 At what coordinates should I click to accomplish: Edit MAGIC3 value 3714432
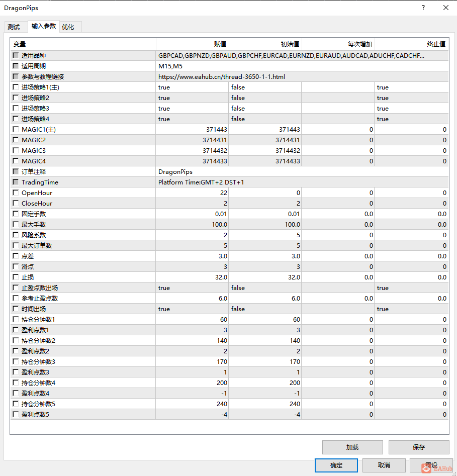192,151
